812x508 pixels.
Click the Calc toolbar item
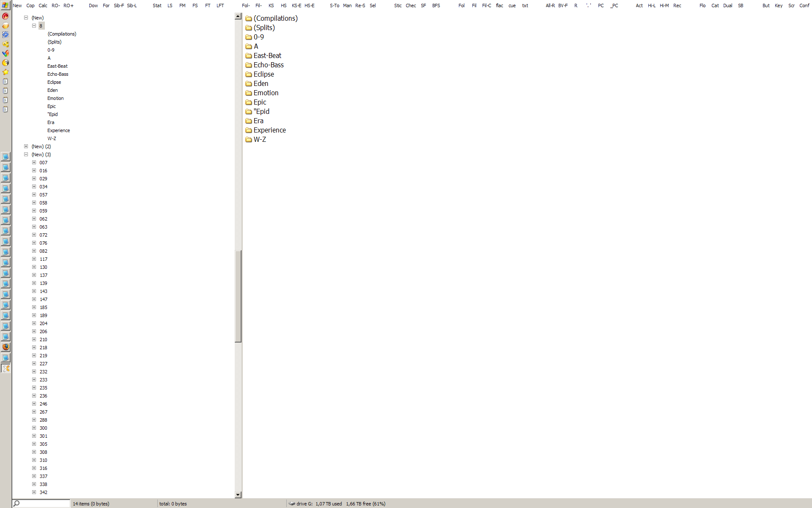[43, 6]
